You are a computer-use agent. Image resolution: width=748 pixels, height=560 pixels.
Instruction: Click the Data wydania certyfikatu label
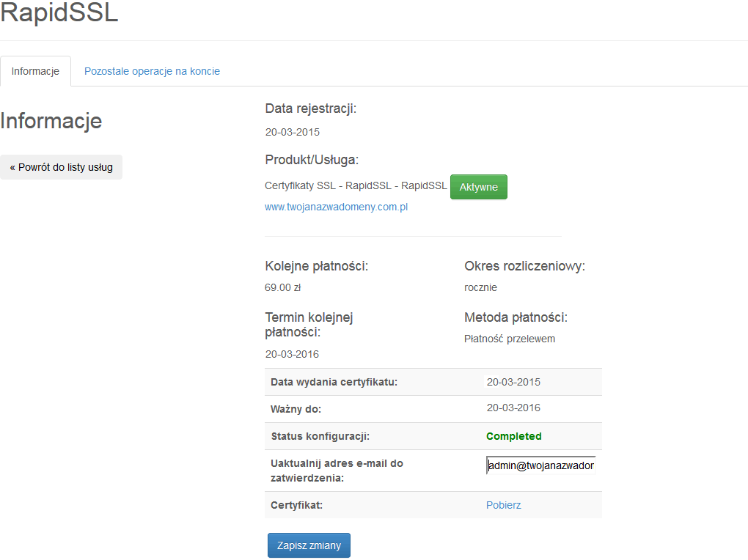334,382
